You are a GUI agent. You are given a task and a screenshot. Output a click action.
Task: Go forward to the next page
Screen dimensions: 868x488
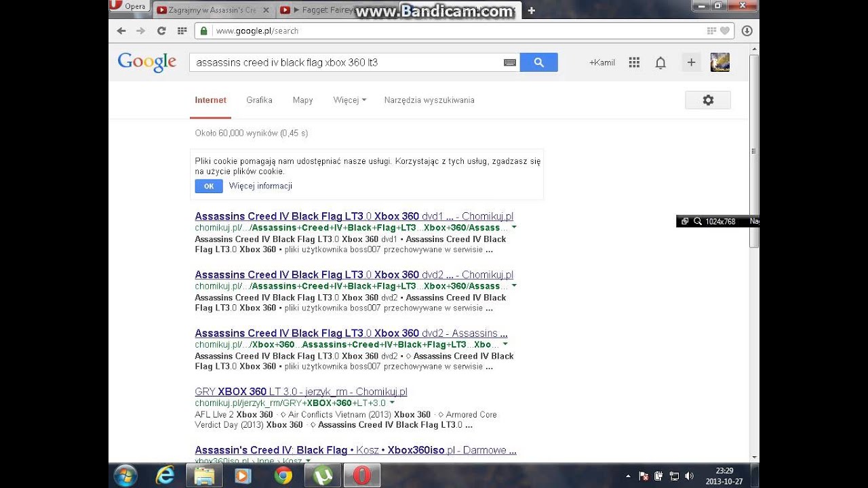pos(140,30)
